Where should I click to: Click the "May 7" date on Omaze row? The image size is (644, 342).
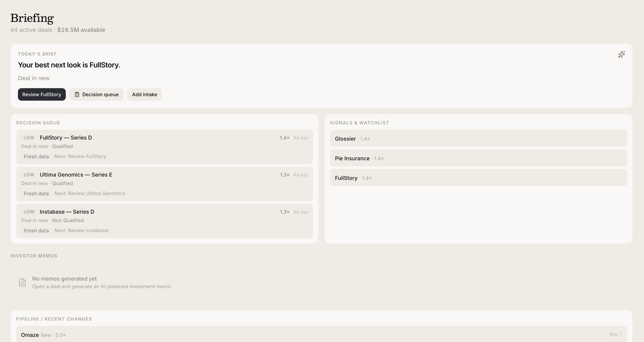coord(615,335)
